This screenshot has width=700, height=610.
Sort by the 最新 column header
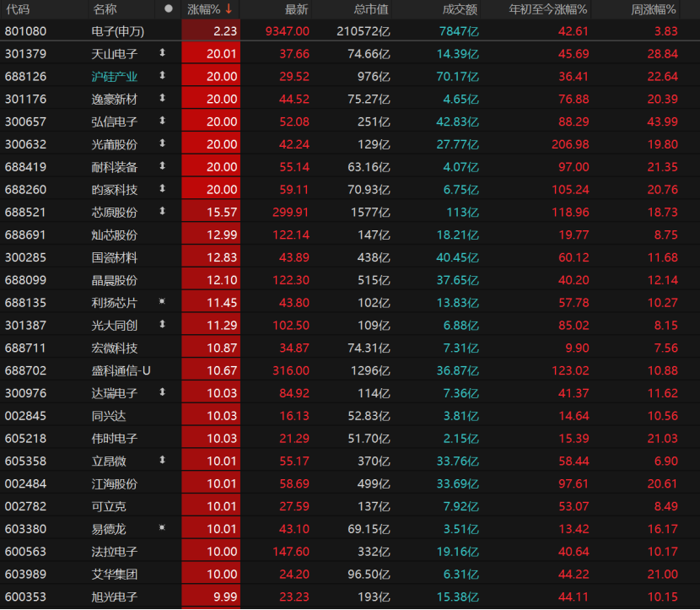click(x=296, y=9)
